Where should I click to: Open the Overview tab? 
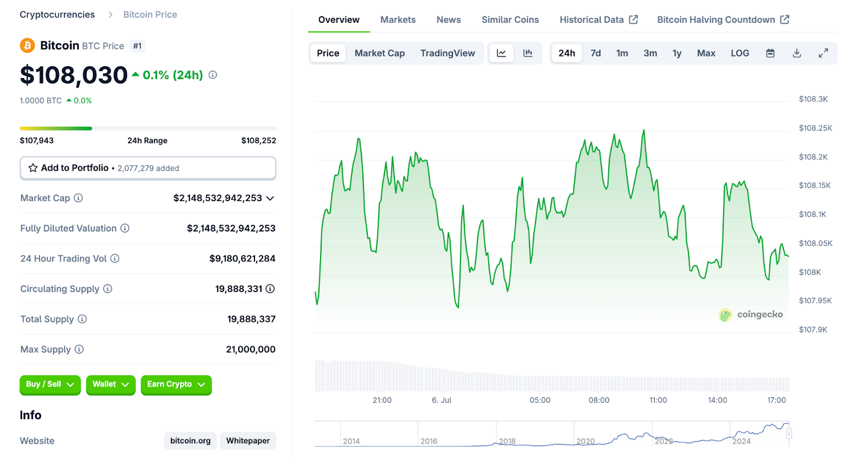tap(339, 20)
